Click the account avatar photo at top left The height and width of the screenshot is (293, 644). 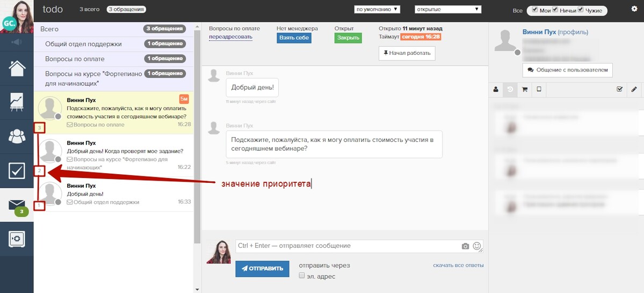[17, 17]
